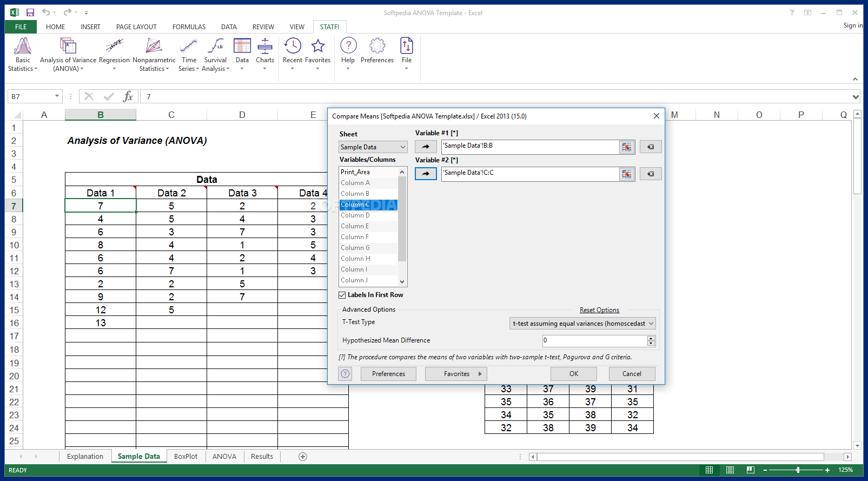Open T-Test Type dropdown
The image size is (868, 481).
(583, 324)
